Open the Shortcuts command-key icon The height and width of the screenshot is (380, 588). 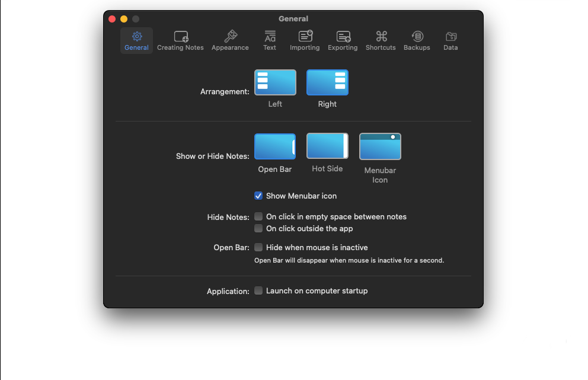coord(381,37)
